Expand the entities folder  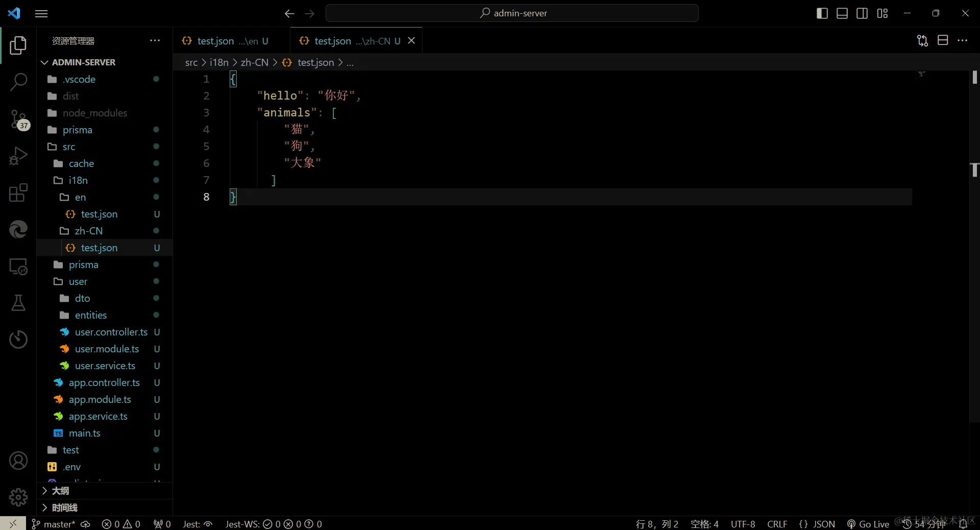pyautogui.click(x=105, y=315)
